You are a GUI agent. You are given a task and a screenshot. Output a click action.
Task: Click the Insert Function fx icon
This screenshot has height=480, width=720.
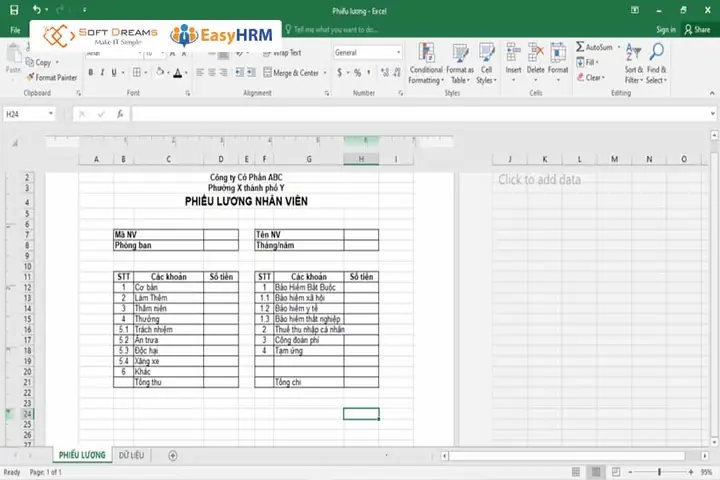(120, 114)
